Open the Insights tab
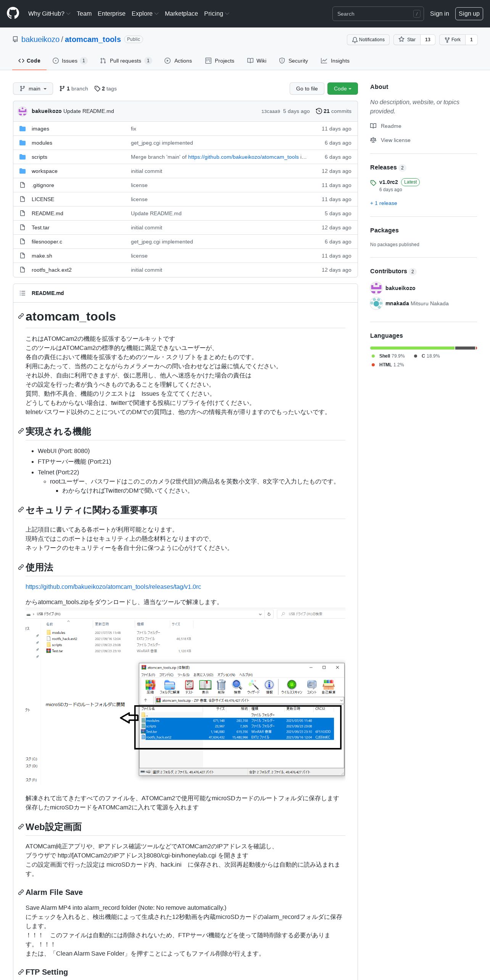Viewport: 490px width, 980px height. pyautogui.click(x=335, y=61)
